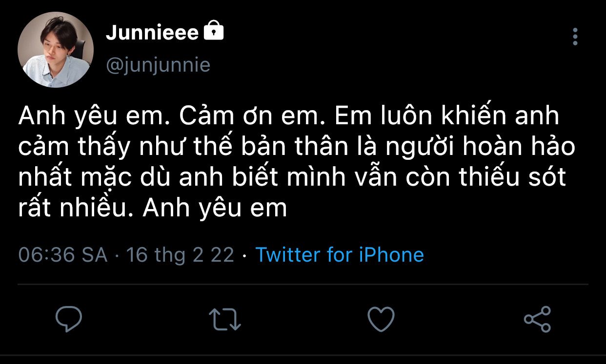Retweet the post with the arrows icon

click(224, 319)
